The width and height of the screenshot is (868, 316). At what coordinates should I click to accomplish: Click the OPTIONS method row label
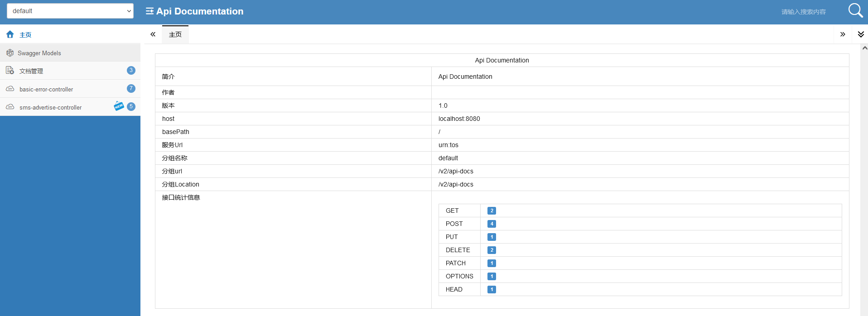[x=459, y=276]
